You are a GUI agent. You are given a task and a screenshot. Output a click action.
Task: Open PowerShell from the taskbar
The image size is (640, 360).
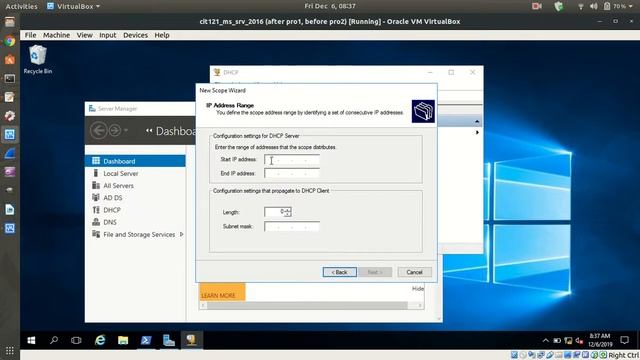[x=146, y=340]
